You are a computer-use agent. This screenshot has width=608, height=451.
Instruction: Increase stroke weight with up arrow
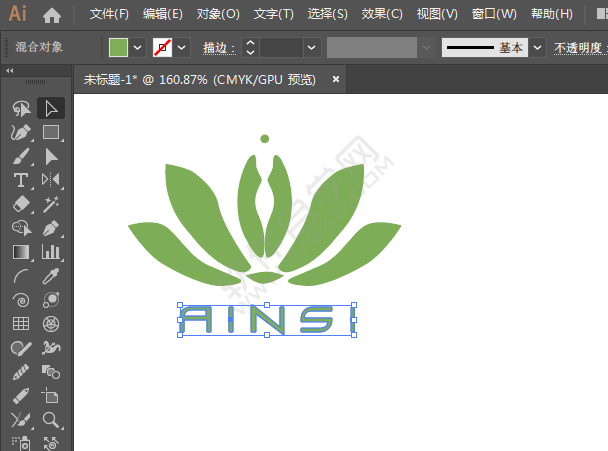click(250, 43)
